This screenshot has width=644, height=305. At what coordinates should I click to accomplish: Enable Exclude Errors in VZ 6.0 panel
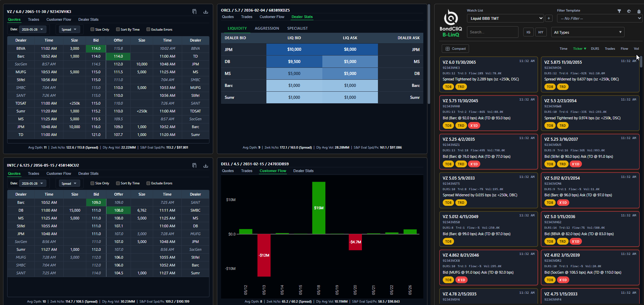click(x=148, y=29)
